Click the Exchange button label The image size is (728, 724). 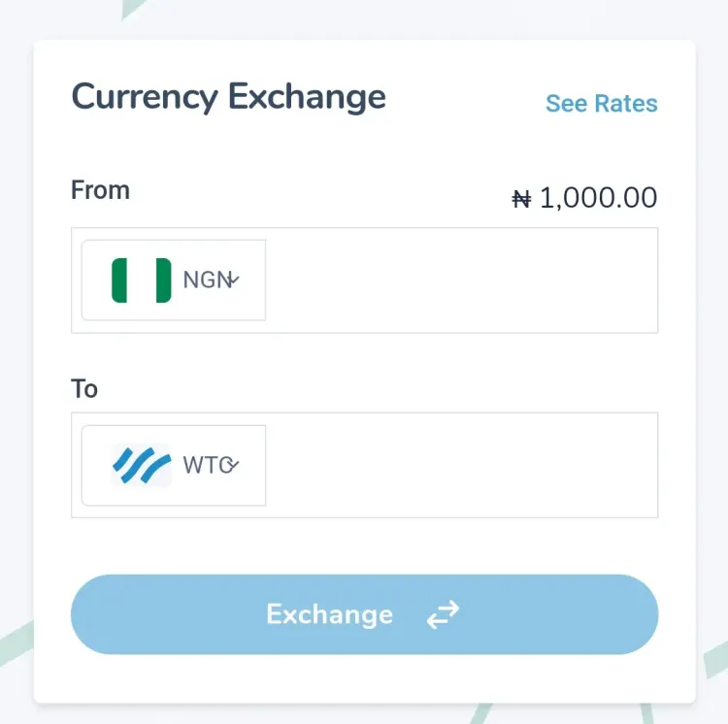point(330,614)
